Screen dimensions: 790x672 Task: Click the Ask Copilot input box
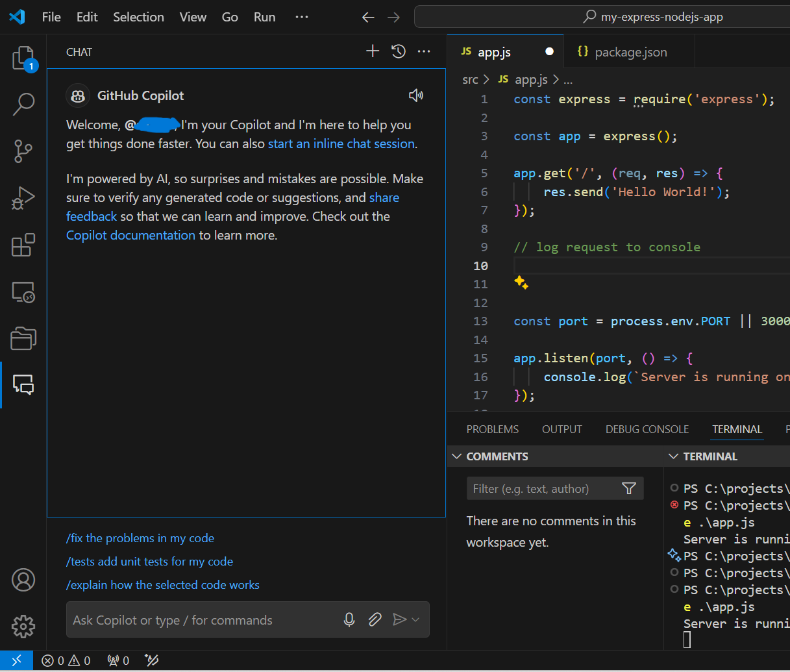coord(195,619)
